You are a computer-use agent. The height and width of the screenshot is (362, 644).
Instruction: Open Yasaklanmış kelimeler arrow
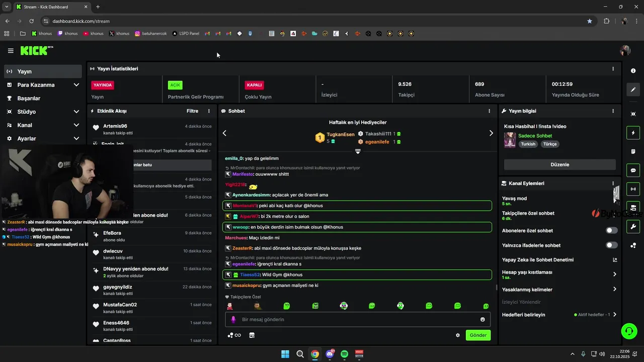click(x=614, y=289)
